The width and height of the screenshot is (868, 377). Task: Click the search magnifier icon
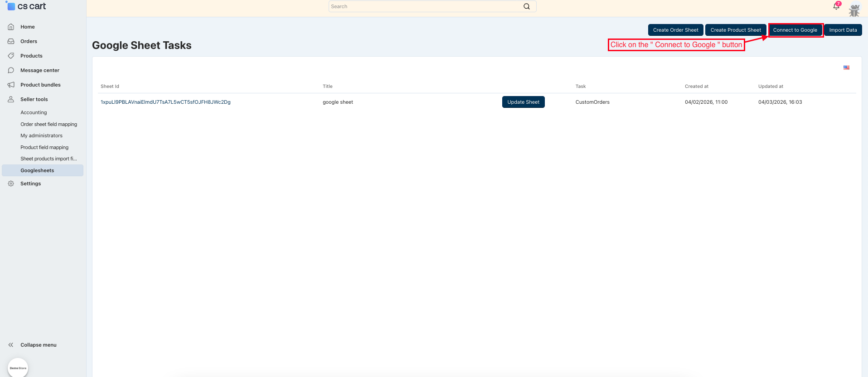[x=527, y=6]
